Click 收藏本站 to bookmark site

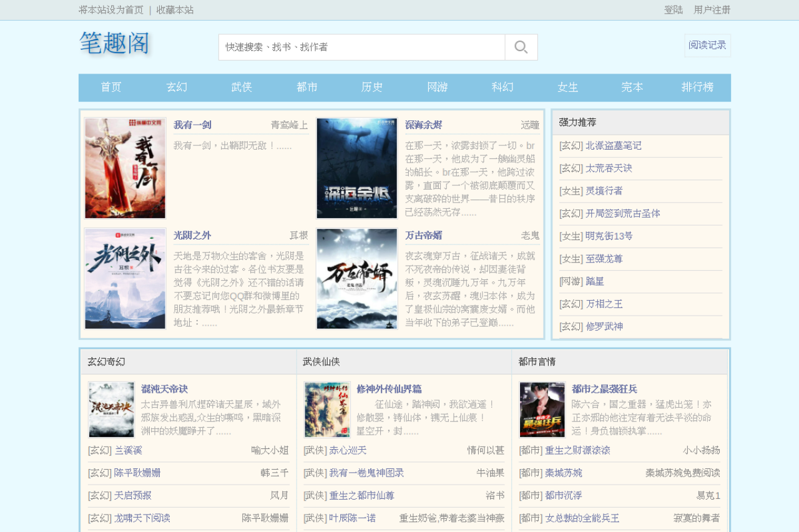coord(175,10)
